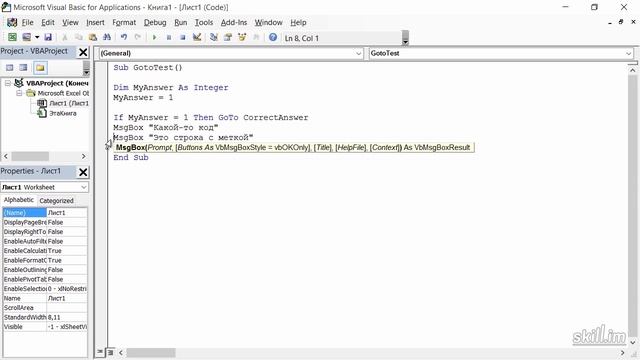Open the Help menu
The image size is (640, 360).
pyautogui.click(x=298, y=22)
